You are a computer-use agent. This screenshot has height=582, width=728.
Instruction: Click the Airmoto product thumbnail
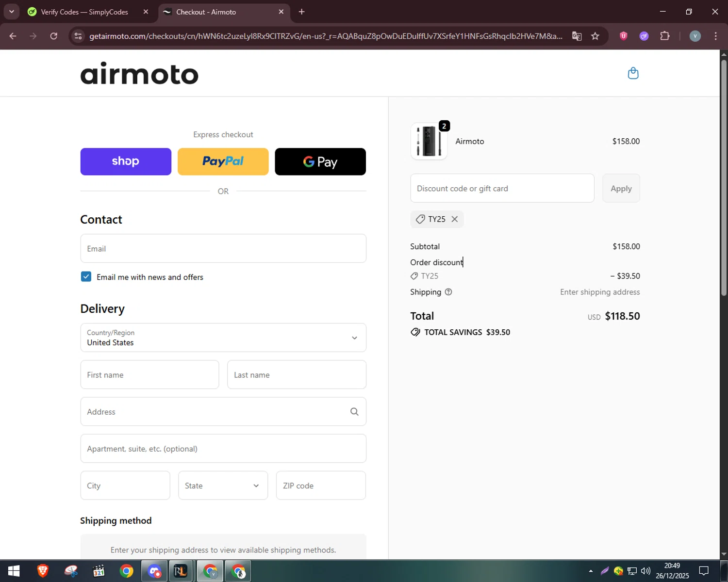click(429, 141)
